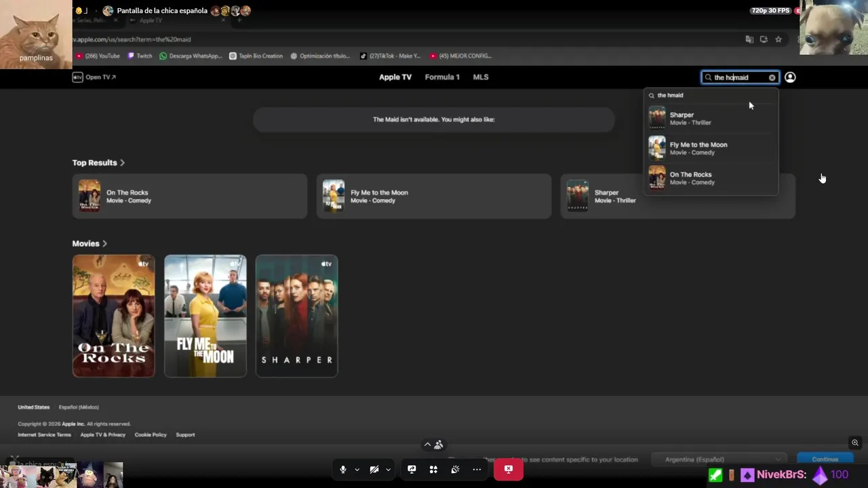Switch language to Español (México)

79,407
